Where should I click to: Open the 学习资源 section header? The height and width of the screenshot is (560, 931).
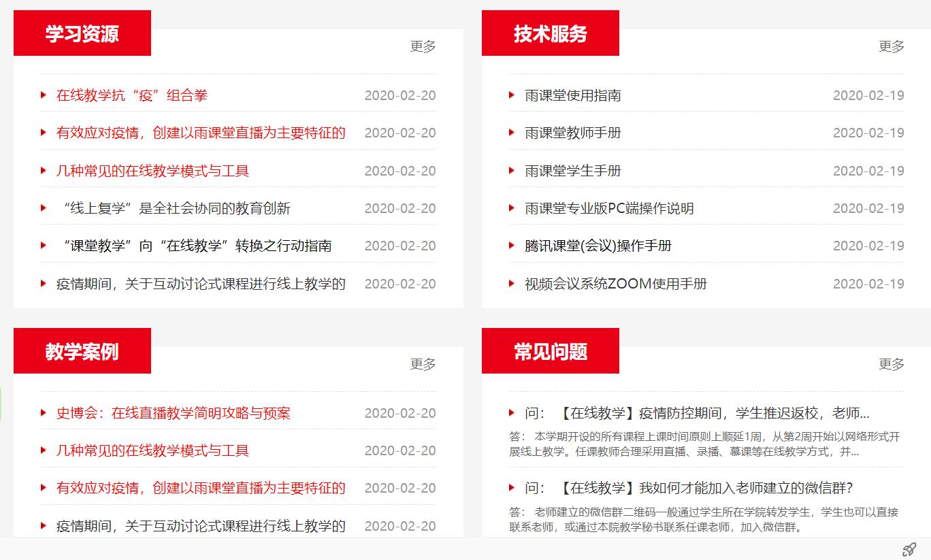pyautogui.click(x=82, y=32)
